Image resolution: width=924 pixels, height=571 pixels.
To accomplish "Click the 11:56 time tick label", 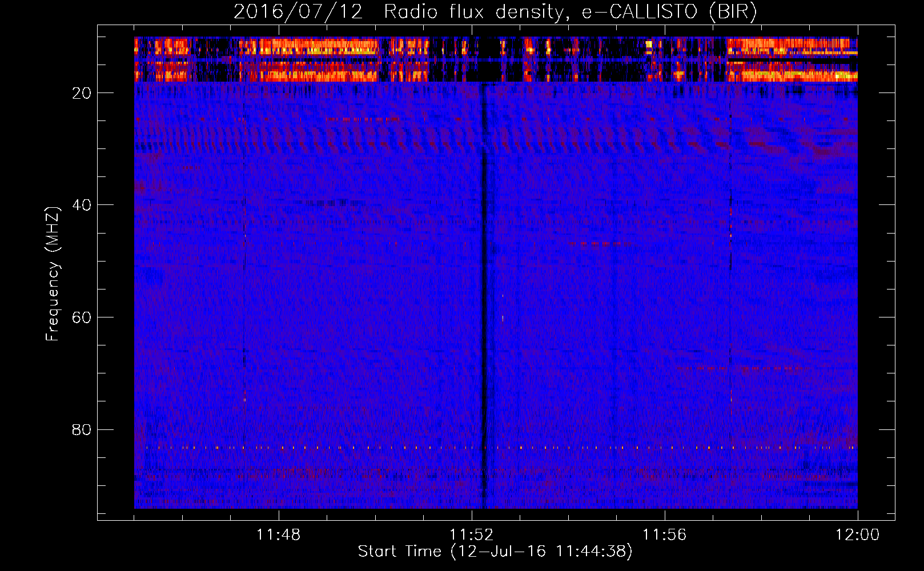I will coord(665,534).
